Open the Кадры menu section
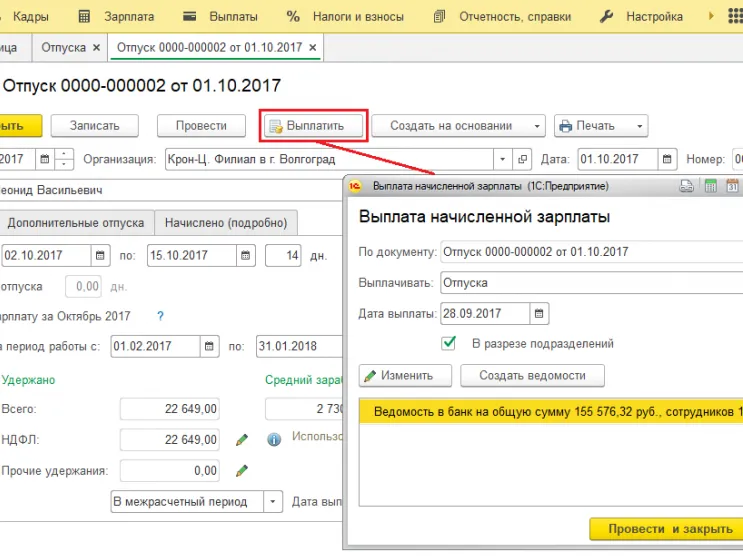Image resolution: width=743 pixels, height=556 pixels. pyautogui.click(x=30, y=17)
